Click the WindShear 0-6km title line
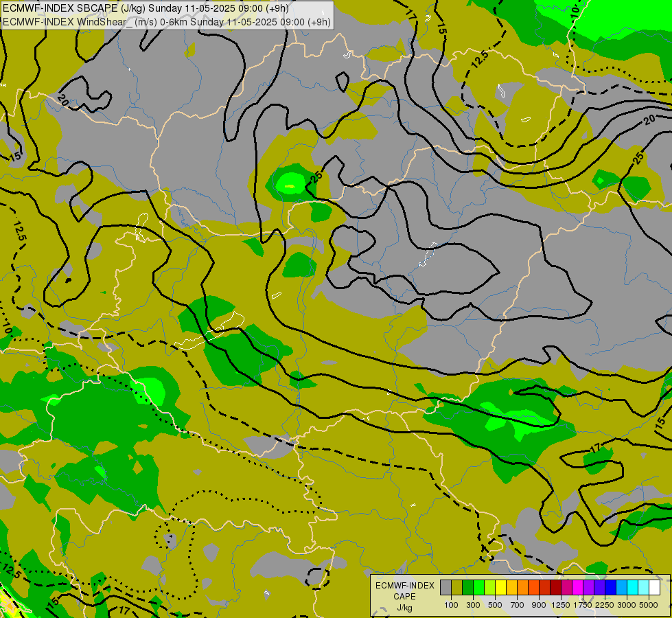This screenshot has width=672, height=618. (x=167, y=22)
